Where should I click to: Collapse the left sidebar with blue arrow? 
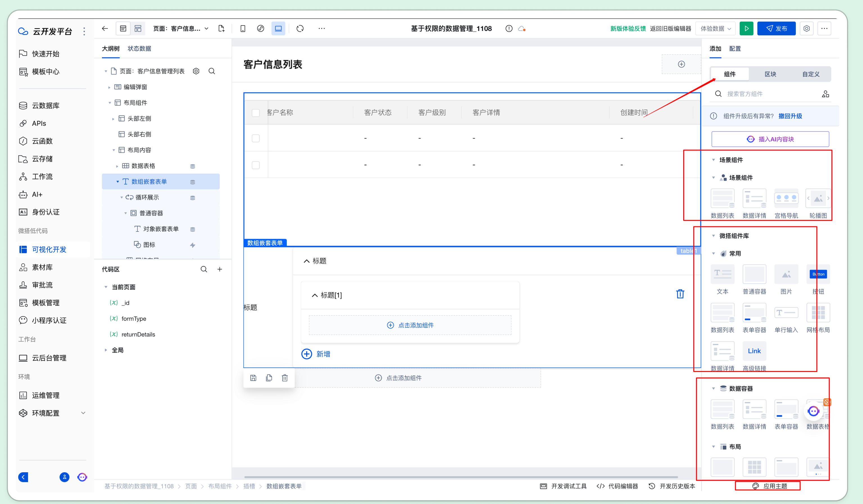23,477
